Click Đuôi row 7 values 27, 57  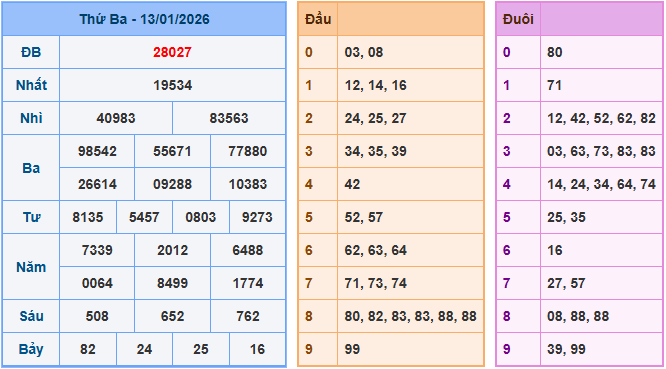pyautogui.click(x=566, y=283)
